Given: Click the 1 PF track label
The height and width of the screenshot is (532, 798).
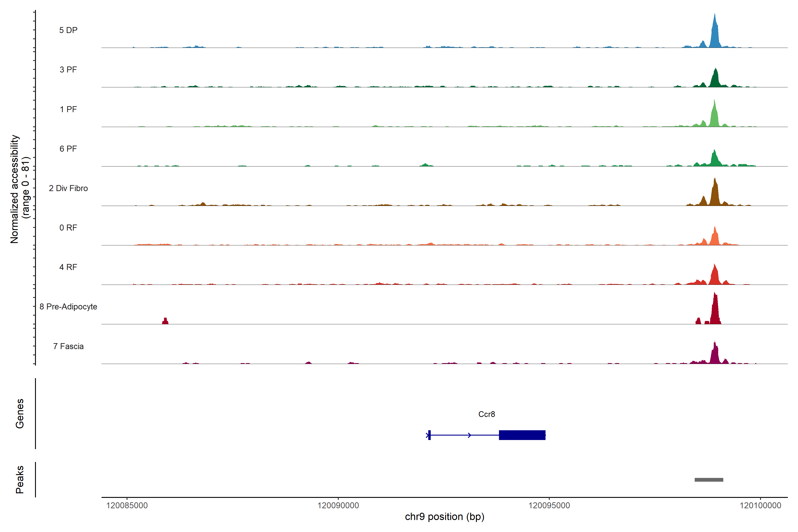Looking at the screenshot, I should (68, 109).
